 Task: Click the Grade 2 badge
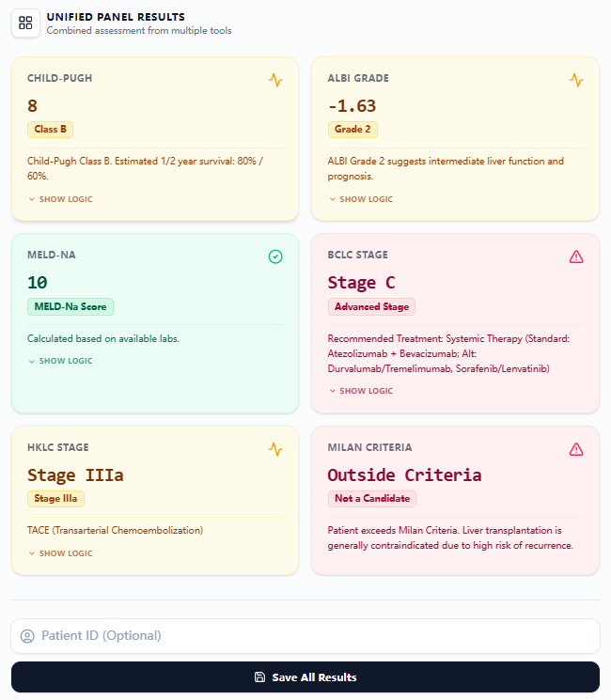point(352,130)
